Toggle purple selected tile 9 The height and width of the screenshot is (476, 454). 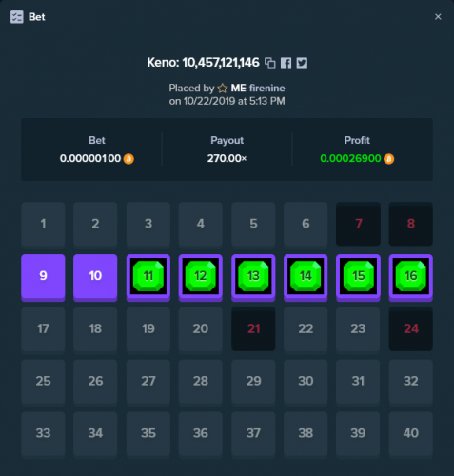coord(43,277)
